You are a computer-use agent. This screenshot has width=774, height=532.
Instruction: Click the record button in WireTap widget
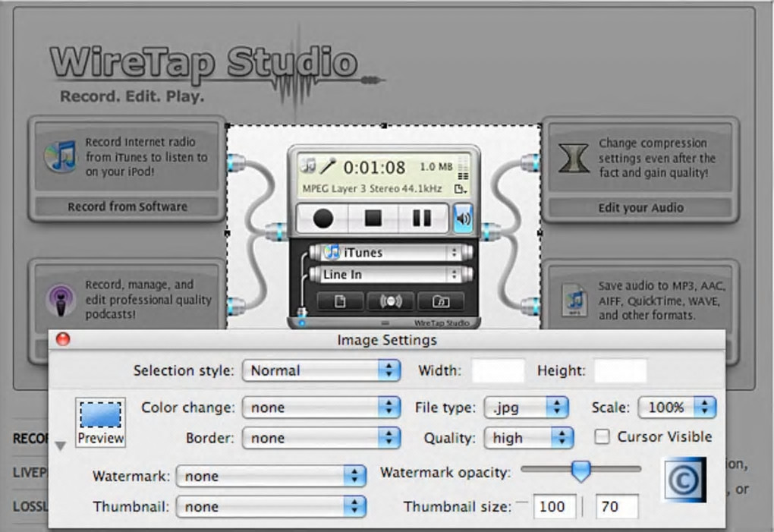click(x=322, y=218)
